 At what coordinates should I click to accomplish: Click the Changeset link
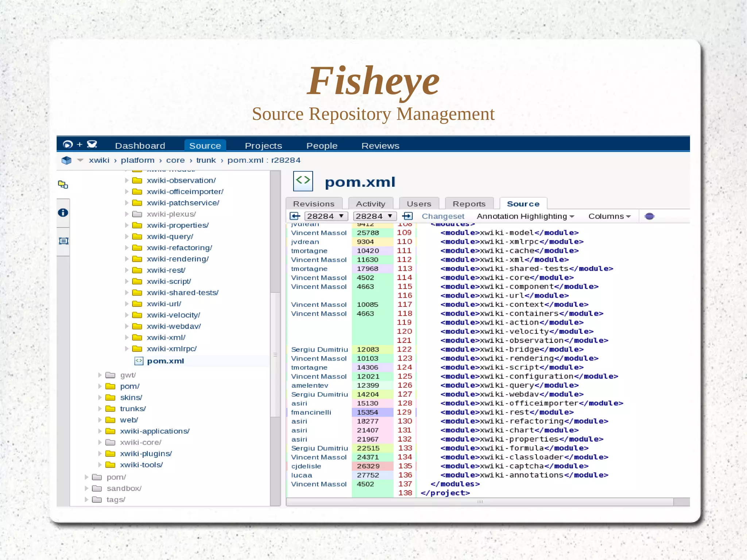pos(443,216)
